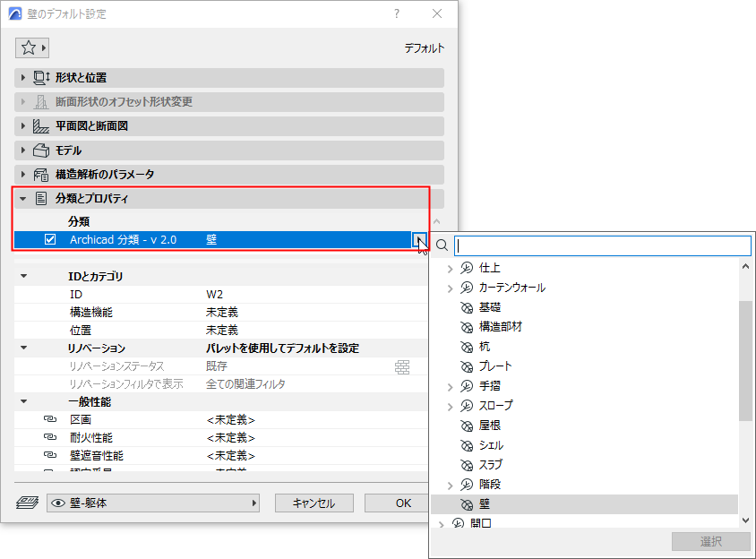Expand the 階段 classification branch
756x559 pixels.
pos(450,486)
